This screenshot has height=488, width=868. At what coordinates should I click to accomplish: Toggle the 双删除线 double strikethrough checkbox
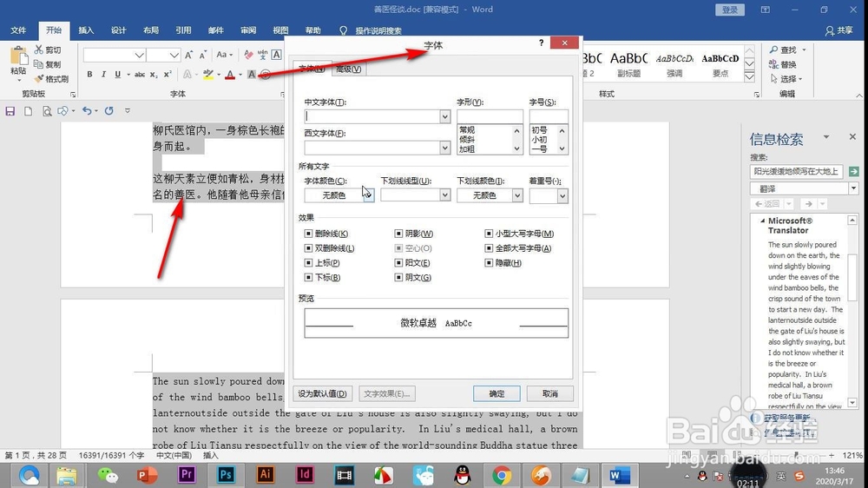[308, 248]
